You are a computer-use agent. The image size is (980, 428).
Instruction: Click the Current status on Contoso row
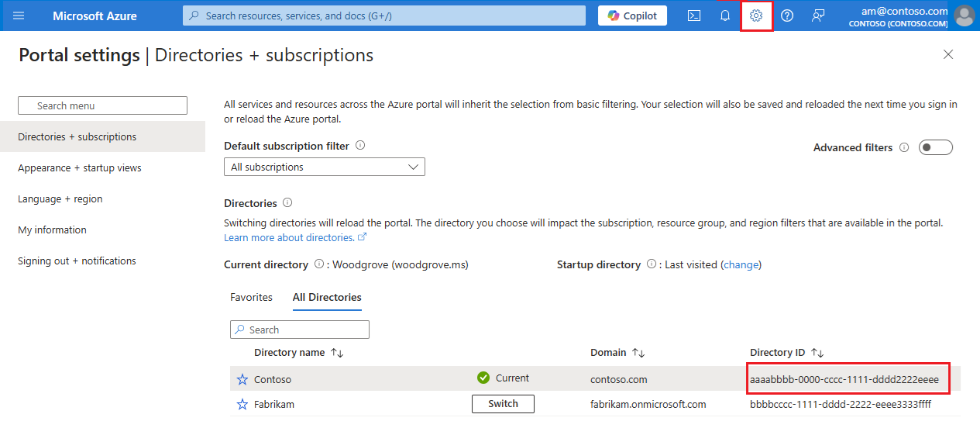(504, 378)
